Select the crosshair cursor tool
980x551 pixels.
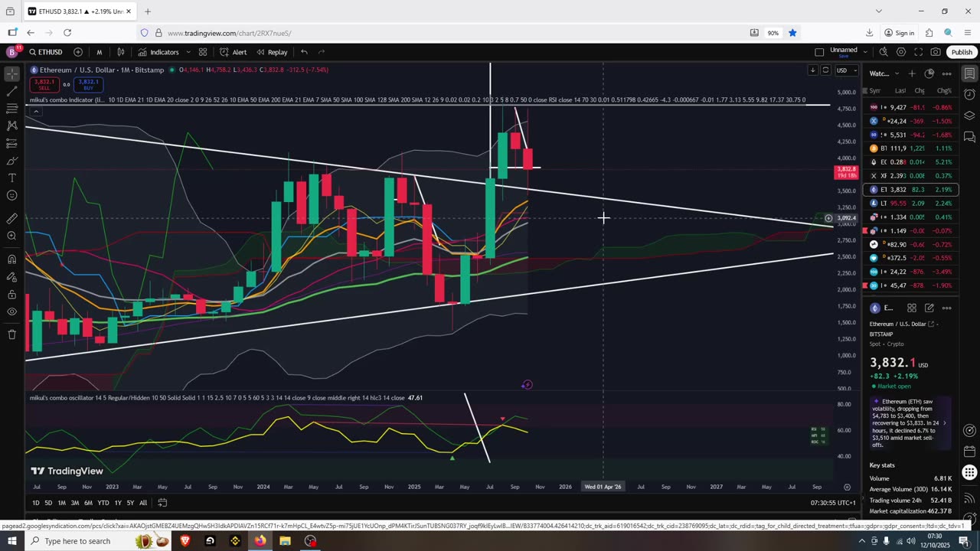pyautogui.click(x=12, y=74)
